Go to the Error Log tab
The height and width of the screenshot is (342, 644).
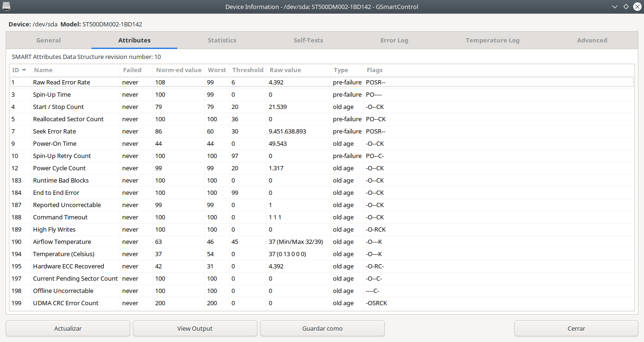point(394,40)
